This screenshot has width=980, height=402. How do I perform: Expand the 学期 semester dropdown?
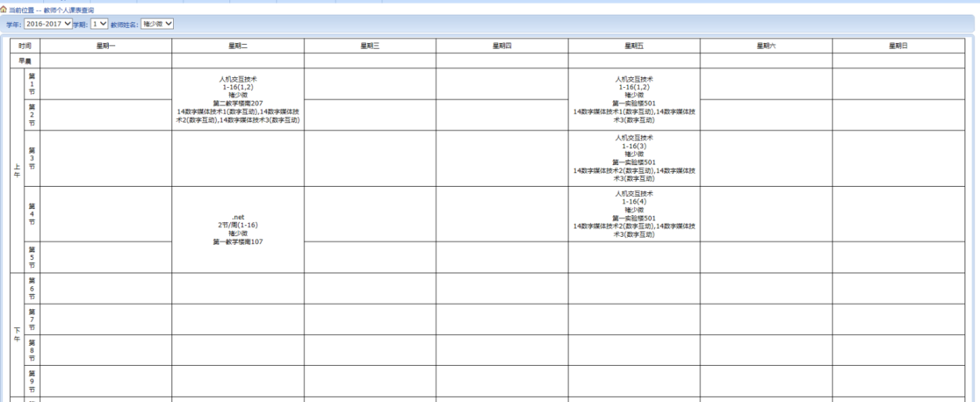point(100,24)
